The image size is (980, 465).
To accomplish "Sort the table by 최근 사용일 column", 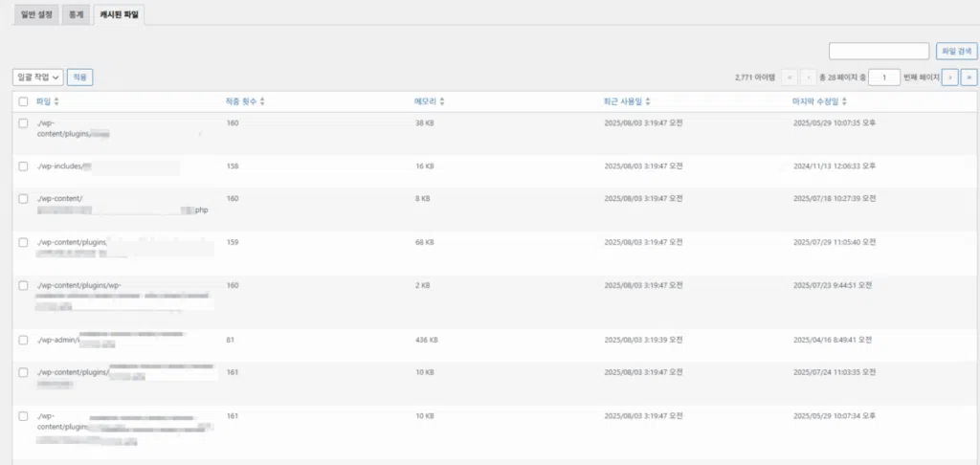I will tap(627, 101).
